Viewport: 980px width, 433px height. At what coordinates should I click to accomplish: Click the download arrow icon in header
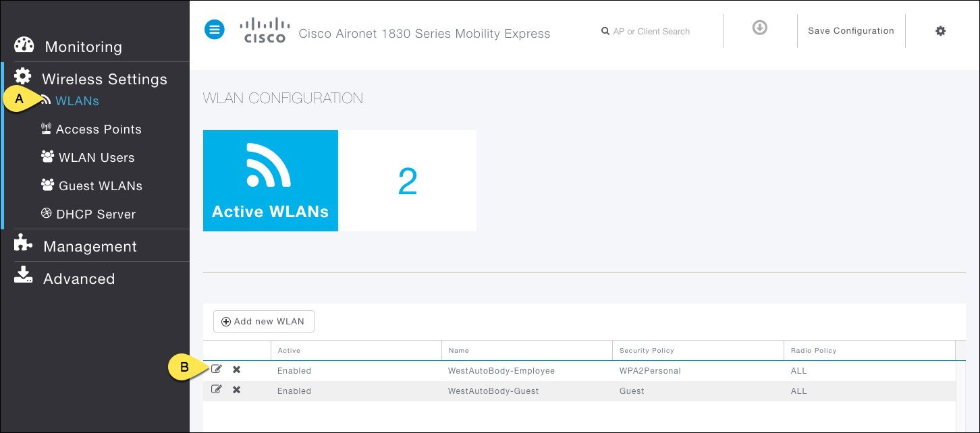(760, 28)
